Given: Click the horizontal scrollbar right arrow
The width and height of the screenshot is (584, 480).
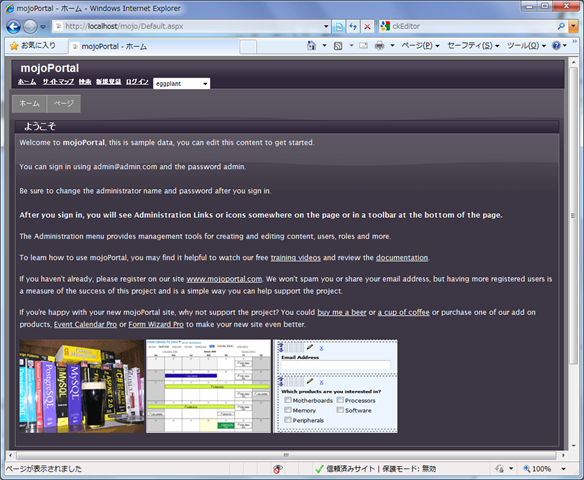Looking at the screenshot, I should click(563, 455).
